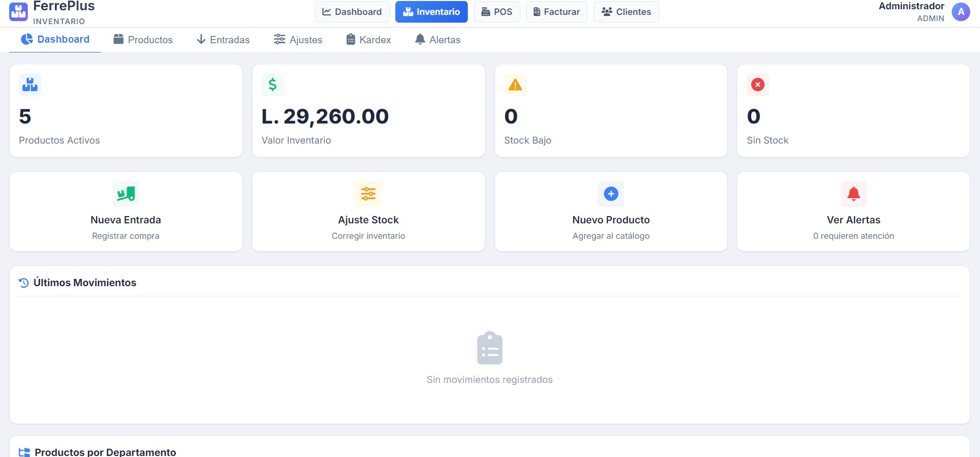Open the POS module button

(x=497, y=12)
